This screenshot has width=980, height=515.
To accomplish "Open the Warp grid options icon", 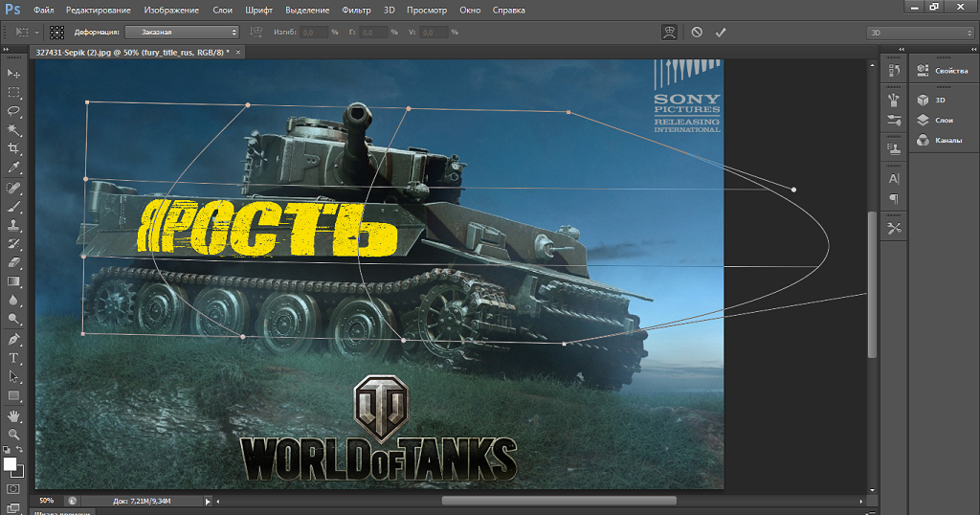I will [56, 32].
